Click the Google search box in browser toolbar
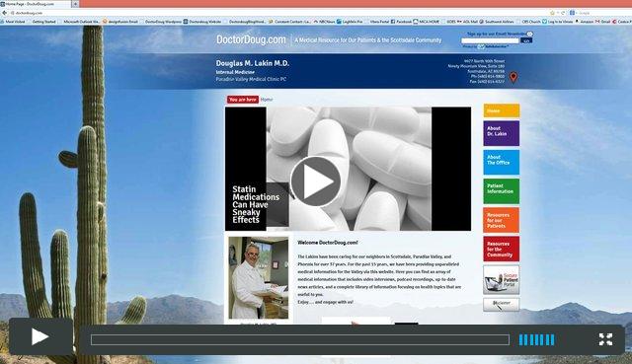Image resolution: width=632 pixels, height=364 pixels. point(600,13)
